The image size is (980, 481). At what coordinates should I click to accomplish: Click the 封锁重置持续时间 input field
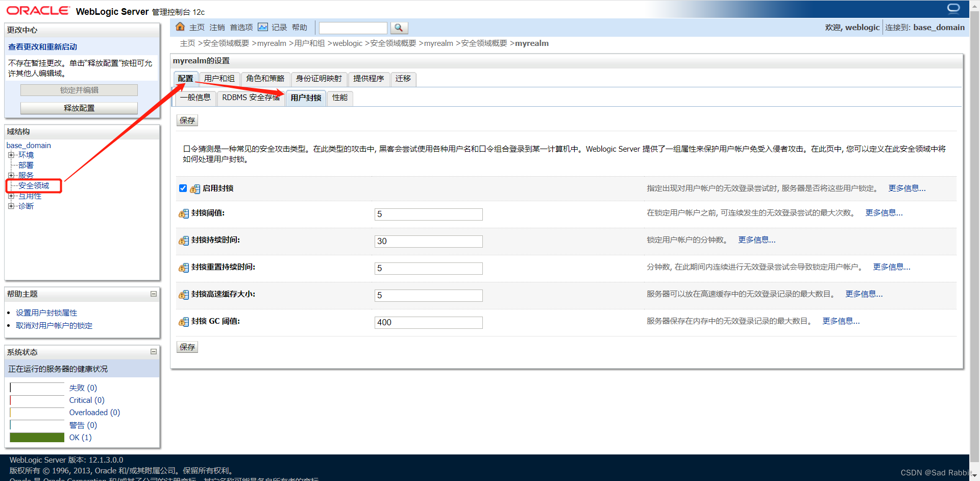tap(429, 269)
